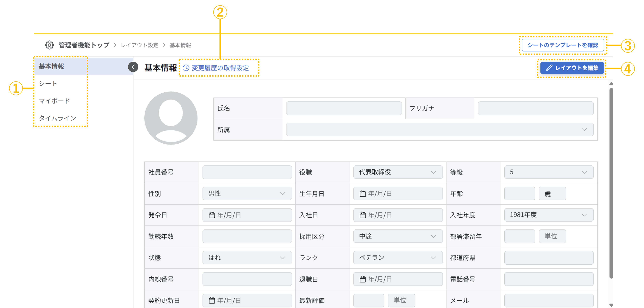Click the vertical scrollbar thumb
This screenshot has width=644, height=308.
click(611, 183)
